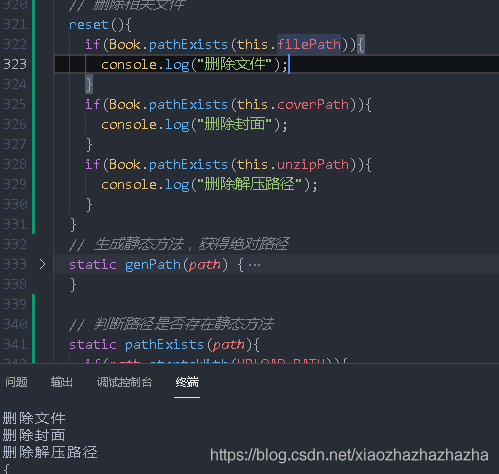Click console on line 326
499x474 pixels.
[x=129, y=125]
